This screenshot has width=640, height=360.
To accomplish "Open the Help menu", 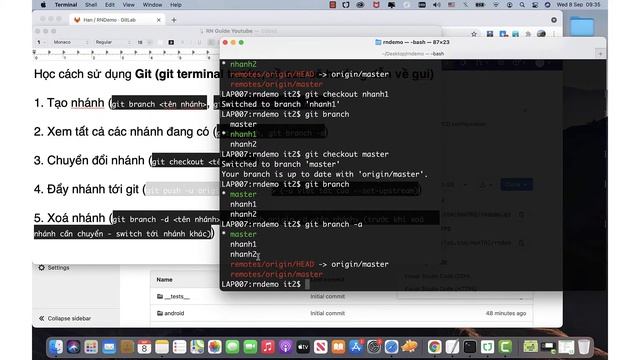I will coord(176,5).
